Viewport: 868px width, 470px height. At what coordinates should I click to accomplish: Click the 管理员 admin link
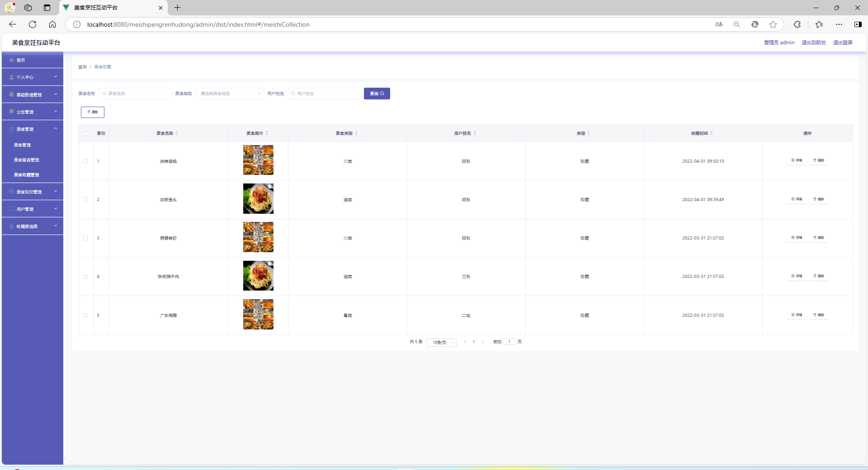[779, 42]
